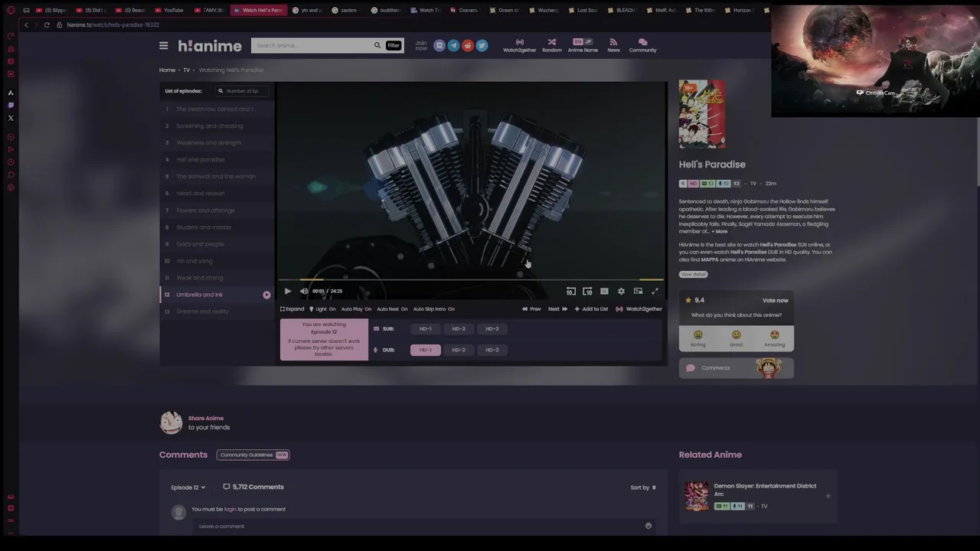980x551 pixels.
Task: Switch Anime Name language EN/JP toggle
Action: click(583, 41)
